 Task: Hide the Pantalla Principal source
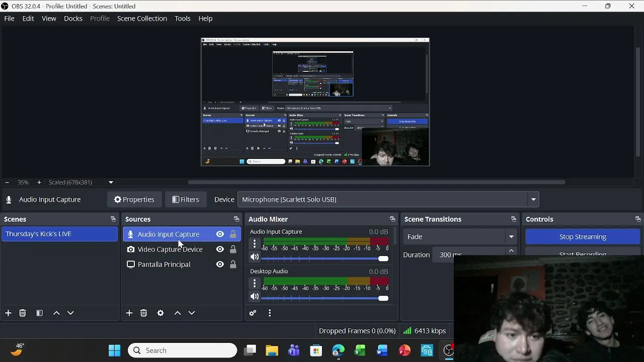[x=220, y=264]
